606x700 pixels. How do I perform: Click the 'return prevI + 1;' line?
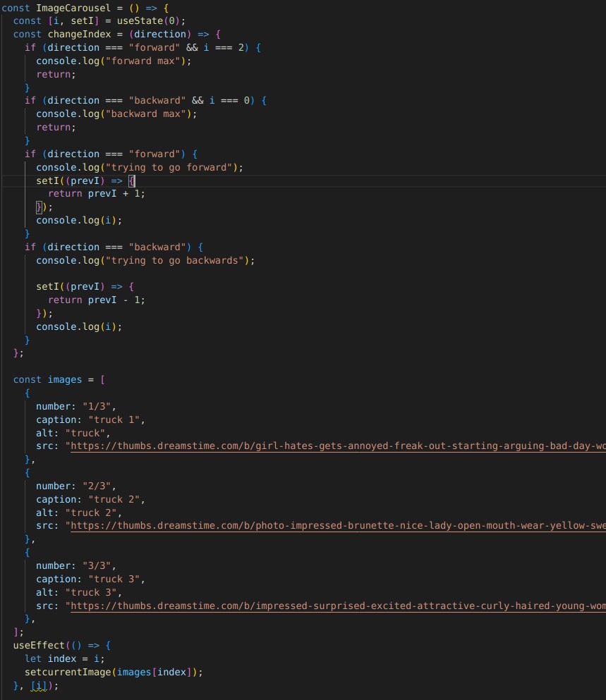(x=97, y=193)
